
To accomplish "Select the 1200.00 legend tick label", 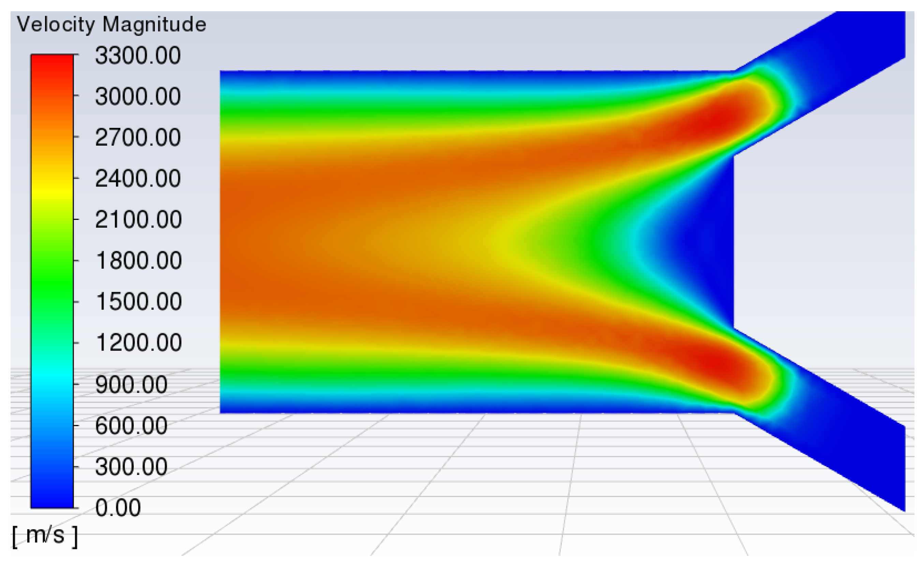I will [138, 343].
